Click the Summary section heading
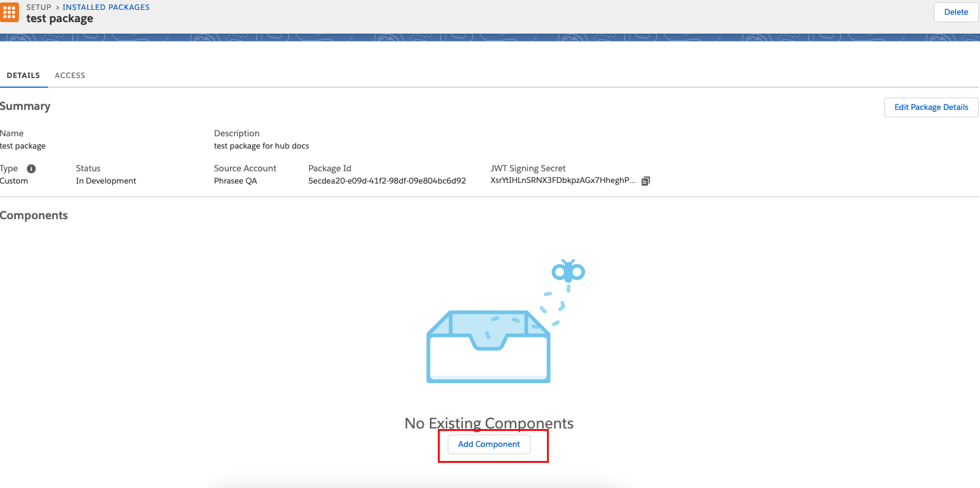The height and width of the screenshot is (488, 980). (25, 106)
